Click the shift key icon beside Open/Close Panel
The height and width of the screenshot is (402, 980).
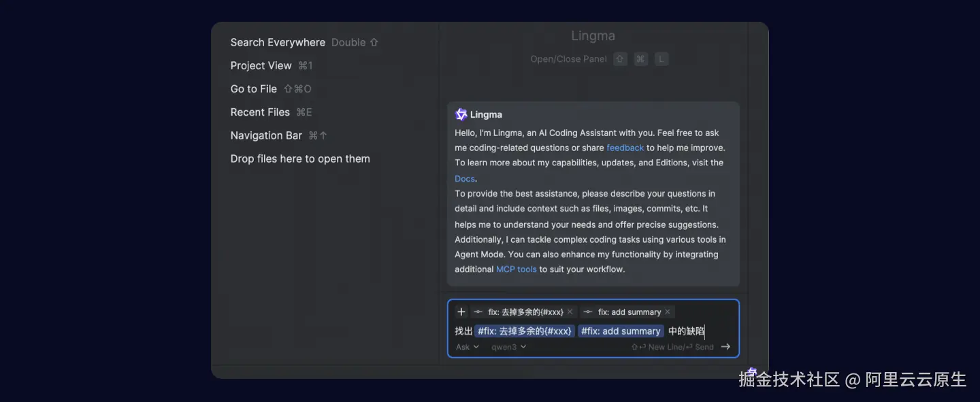pos(620,59)
